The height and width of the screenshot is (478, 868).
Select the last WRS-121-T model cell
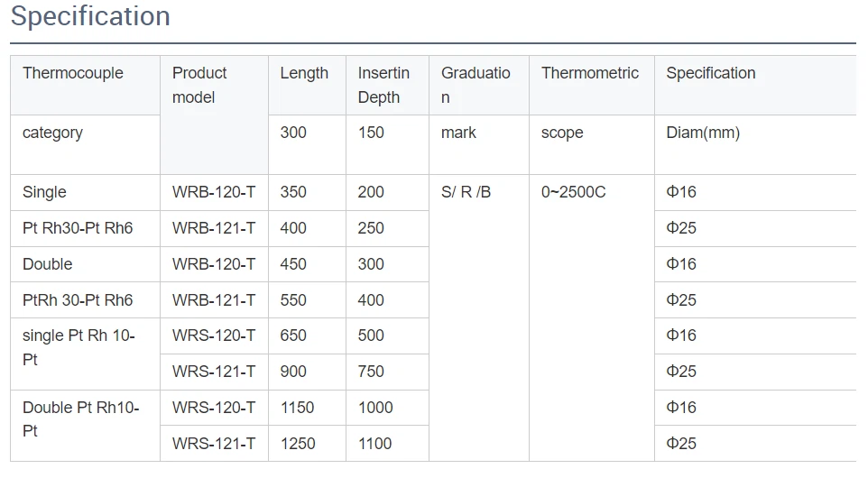point(214,444)
